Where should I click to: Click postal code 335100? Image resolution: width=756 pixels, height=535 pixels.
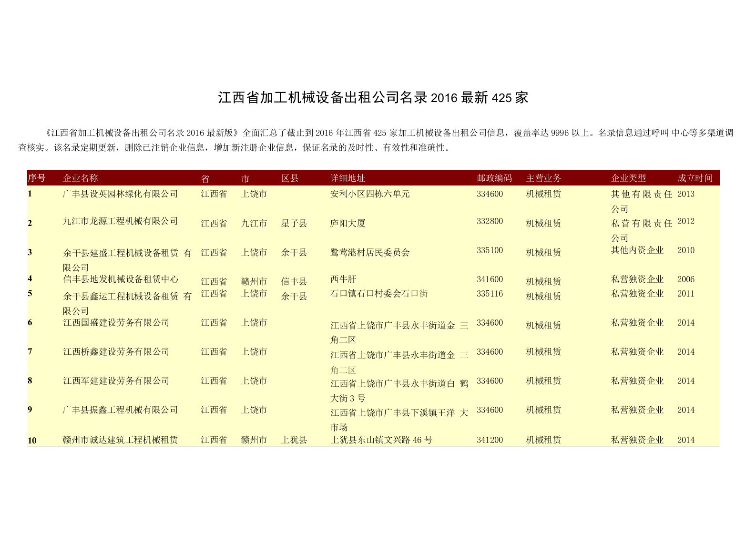click(x=490, y=250)
